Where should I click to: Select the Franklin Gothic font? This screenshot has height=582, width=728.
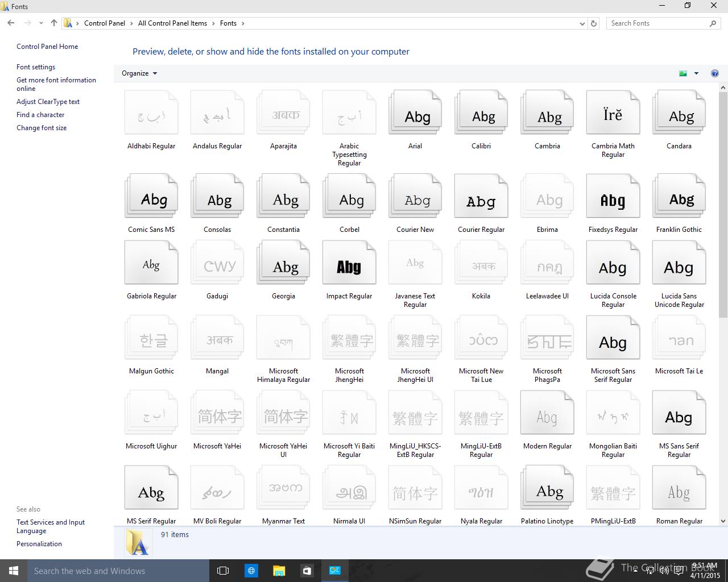pyautogui.click(x=679, y=196)
